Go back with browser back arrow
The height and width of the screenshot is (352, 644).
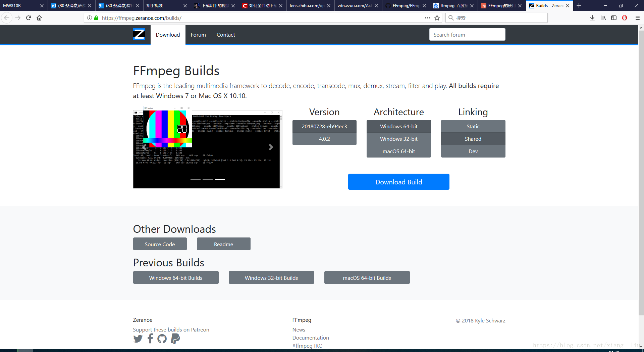tap(7, 18)
